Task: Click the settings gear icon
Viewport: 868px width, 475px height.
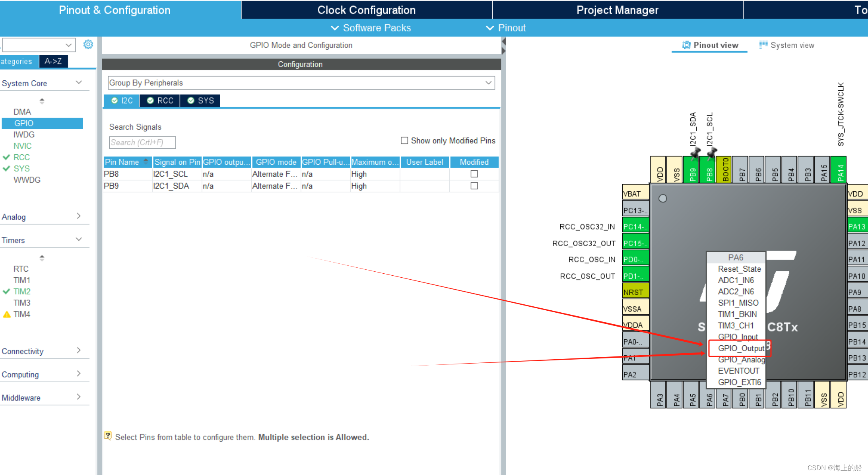Action: [x=88, y=45]
